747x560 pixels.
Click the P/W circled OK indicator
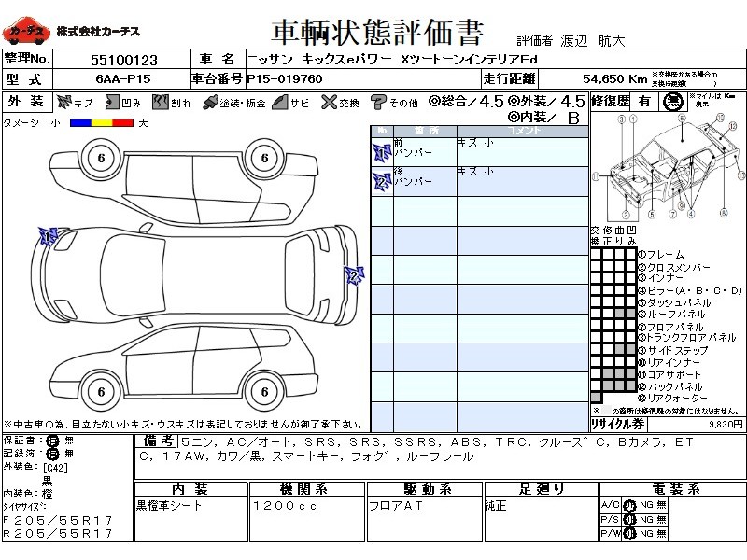[628, 533]
